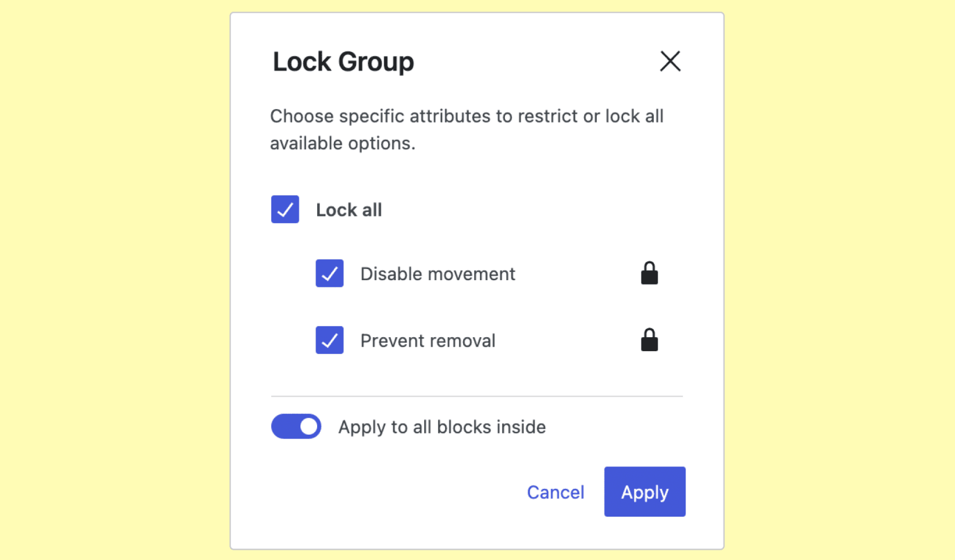This screenshot has height=560, width=955.
Task: Click the "Apply to all blocks inside" label
Action: (442, 427)
